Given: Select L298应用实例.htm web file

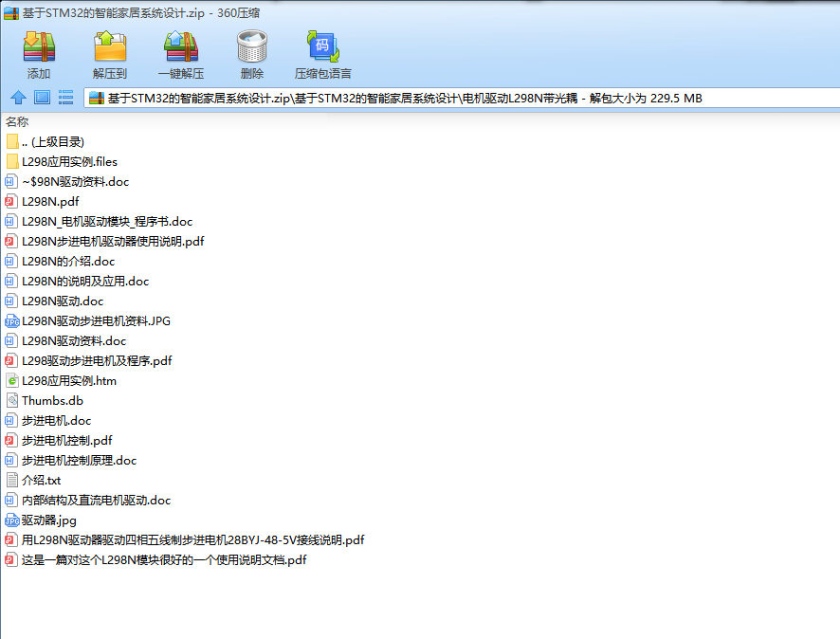Looking at the screenshot, I should click(x=61, y=381).
